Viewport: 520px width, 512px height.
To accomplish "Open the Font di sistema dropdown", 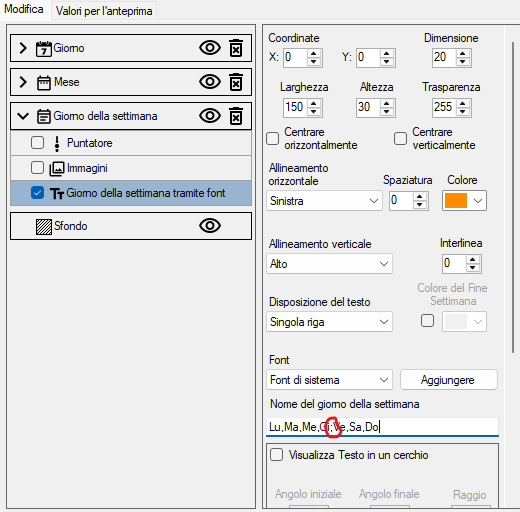I will point(329,380).
